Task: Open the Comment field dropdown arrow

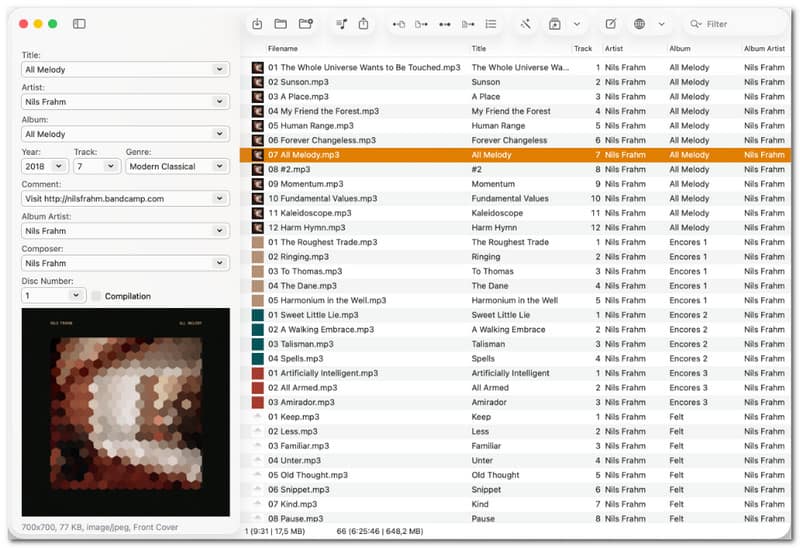Action: point(219,198)
